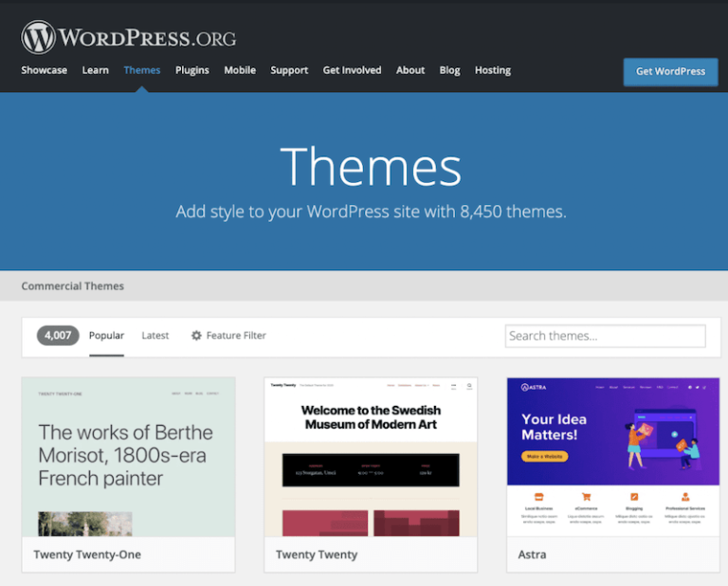Click the Feature Filter gear icon
Image resolution: width=728 pixels, height=586 pixels.
pos(196,336)
